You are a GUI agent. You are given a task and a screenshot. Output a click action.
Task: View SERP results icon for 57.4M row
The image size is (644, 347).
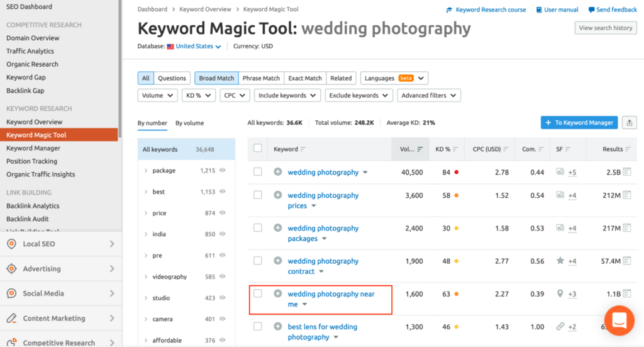coord(627,261)
